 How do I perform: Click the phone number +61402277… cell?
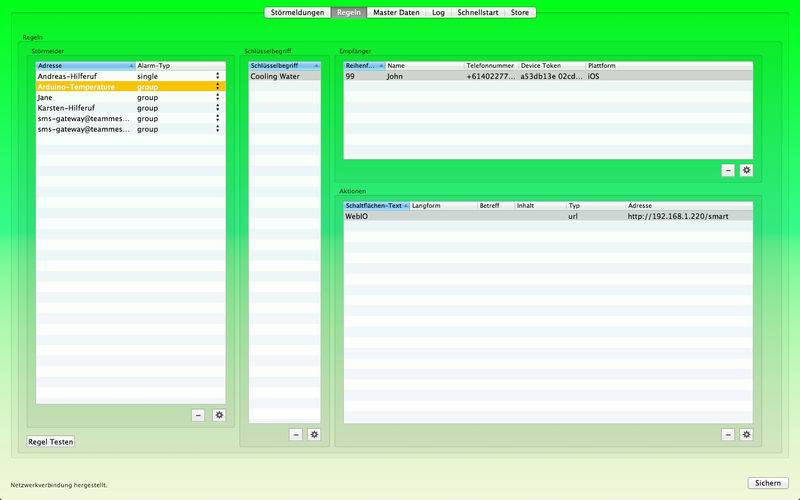click(491, 76)
